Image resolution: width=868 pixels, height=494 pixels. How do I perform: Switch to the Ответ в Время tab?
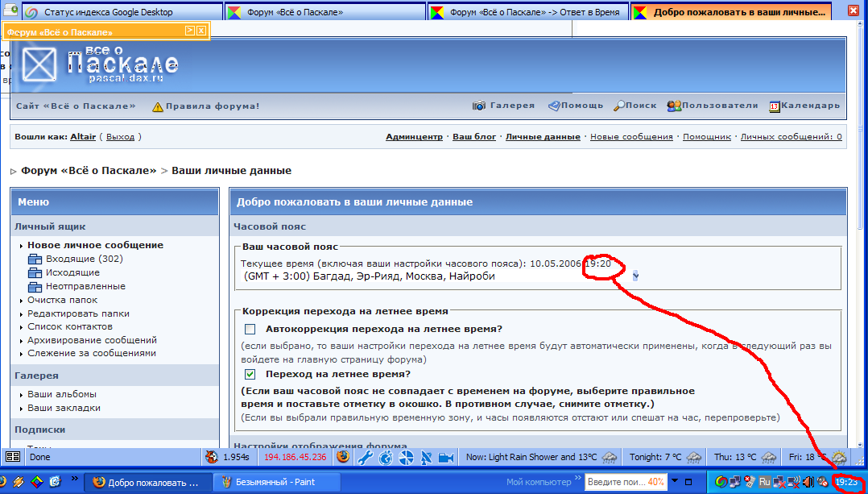click(526, 13)
